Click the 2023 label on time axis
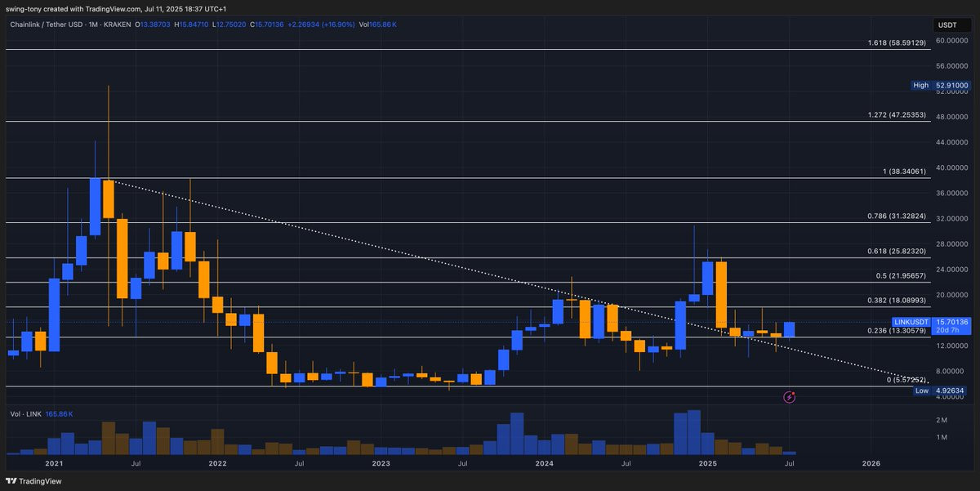This screenshot has height=491, width=980. [x=381, y=463]
